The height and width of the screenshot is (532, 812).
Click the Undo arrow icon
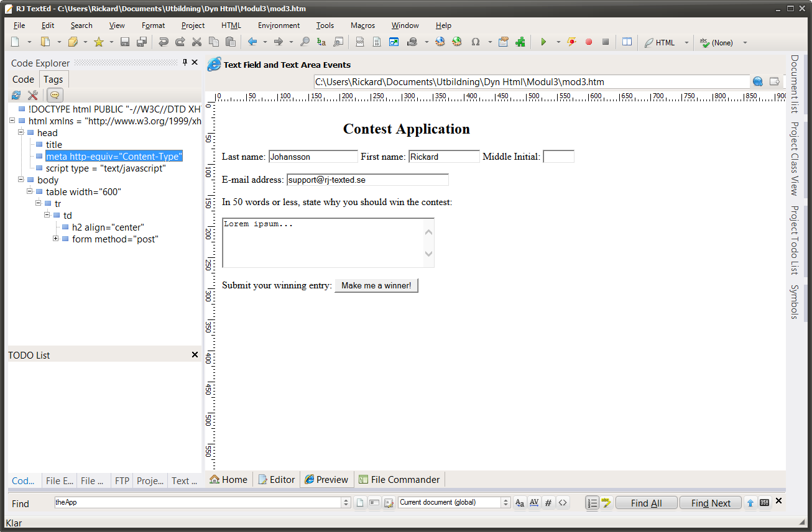coord(164,42)
